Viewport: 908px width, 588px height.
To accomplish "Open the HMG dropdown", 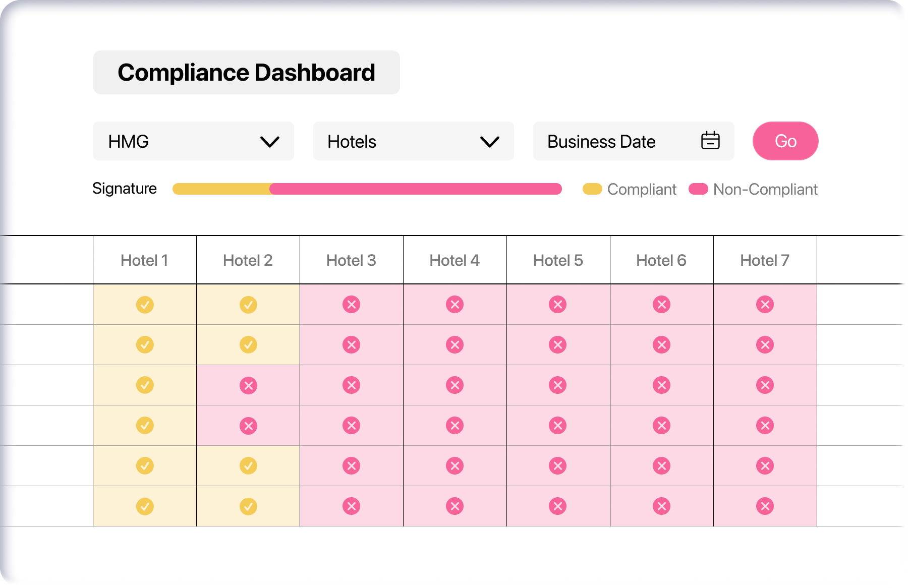I will click(193, 141).
